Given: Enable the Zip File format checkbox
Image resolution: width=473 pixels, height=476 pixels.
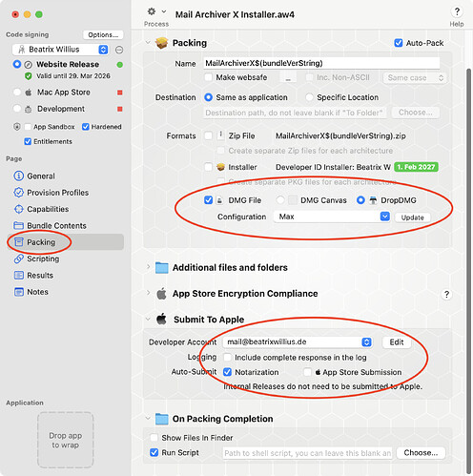Looking at the screenshot, I should click(x=209, y=135).
